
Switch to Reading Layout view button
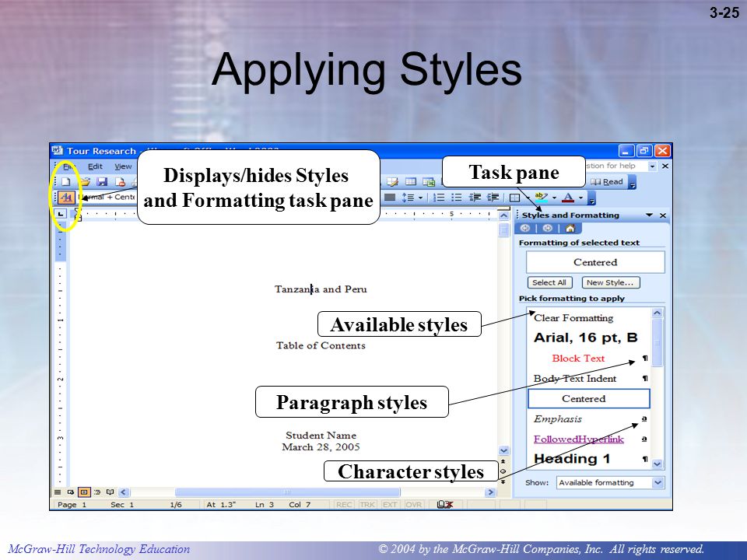click(x=110, y=492)
